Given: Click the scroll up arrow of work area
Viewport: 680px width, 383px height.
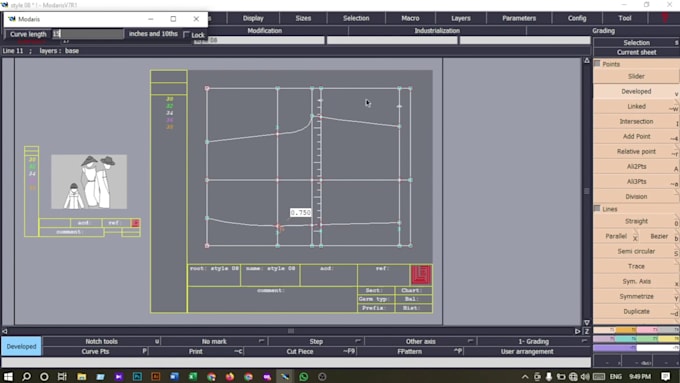Looking at the screenshot, I should coord(587,61).
